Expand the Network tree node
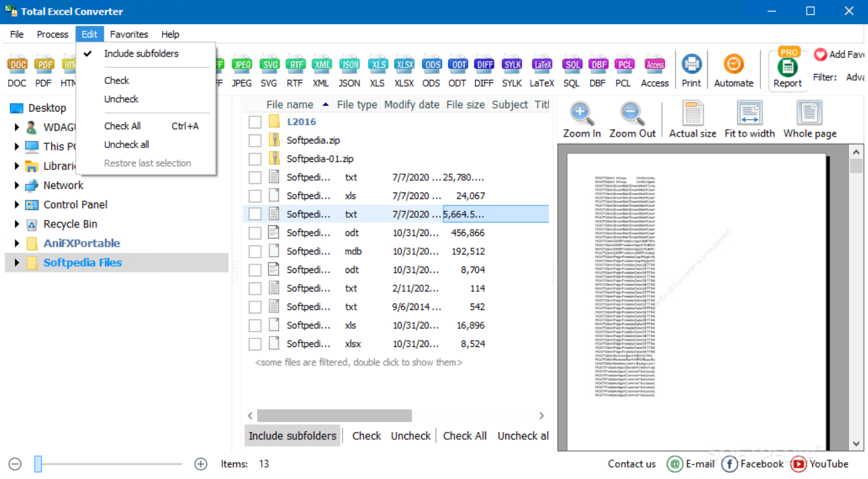Viewport: 868px width, 479px height. 17,185
